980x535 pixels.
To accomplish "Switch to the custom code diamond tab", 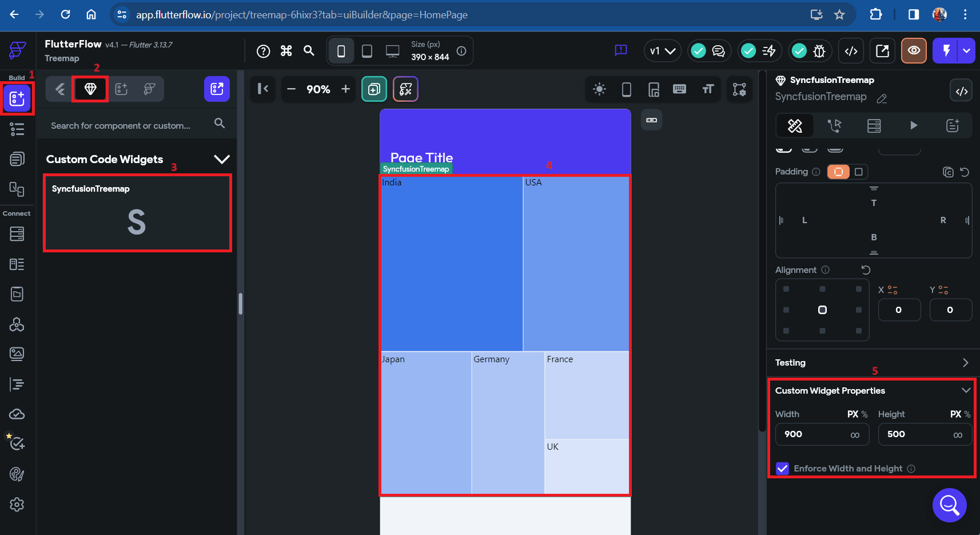I will click(90, 89).
